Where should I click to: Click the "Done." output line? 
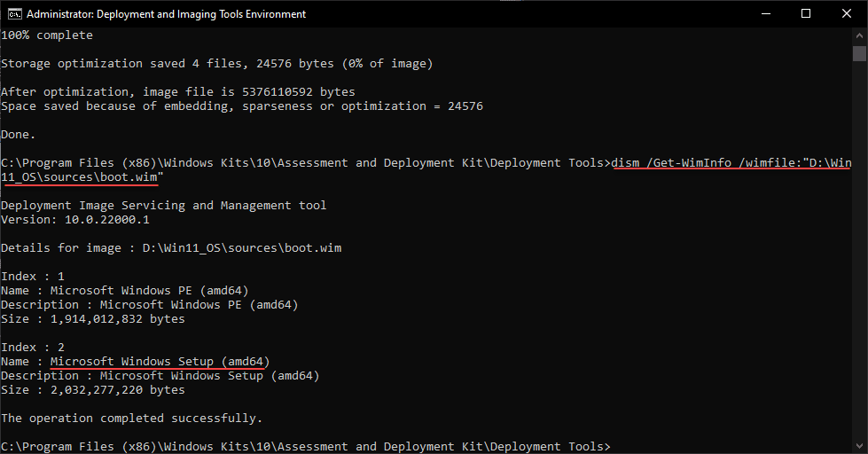[18, 135]
